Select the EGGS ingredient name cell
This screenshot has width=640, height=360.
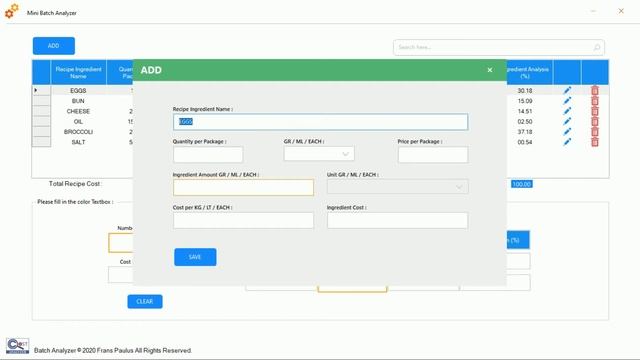coord(78,90)
